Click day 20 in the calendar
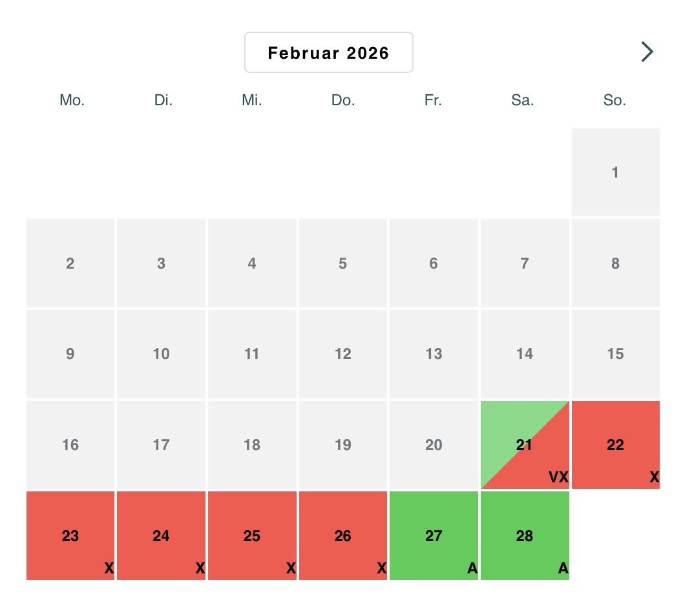 (434, 444)
